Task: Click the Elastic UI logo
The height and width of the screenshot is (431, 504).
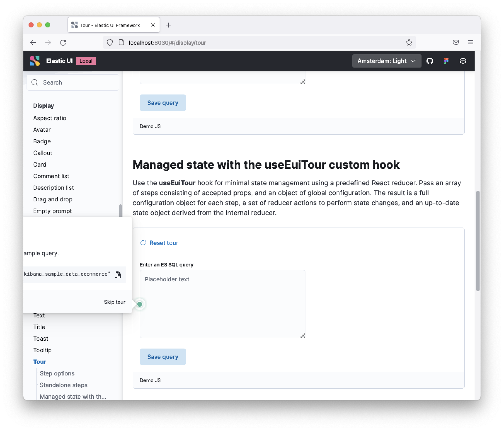Action: point(35,61)
